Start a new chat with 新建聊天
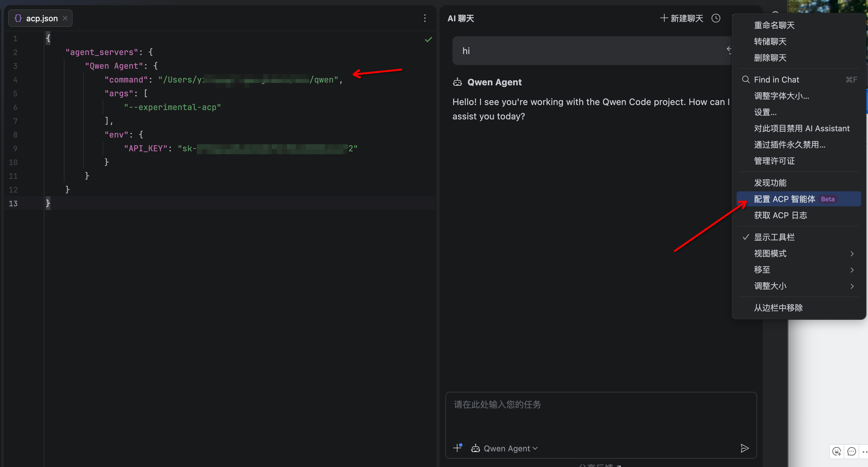The image size is (868, 467). [x=681, y=18]
